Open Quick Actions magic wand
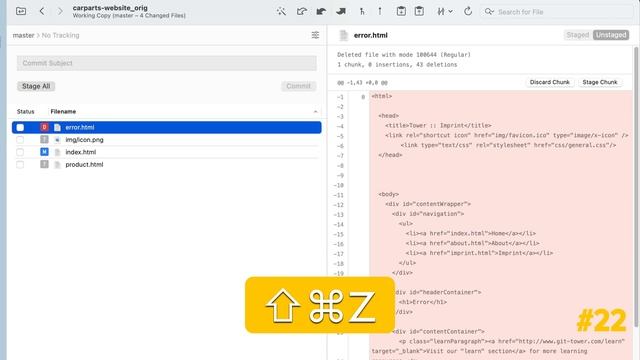This screenshot has width=640, height=360. [281, 11]
